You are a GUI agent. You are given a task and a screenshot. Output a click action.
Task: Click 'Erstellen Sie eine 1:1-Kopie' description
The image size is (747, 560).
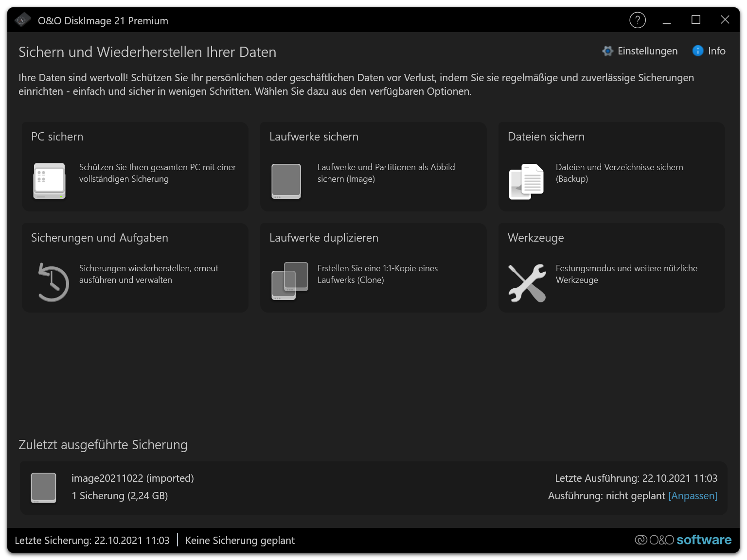click(x=377, y=274)
